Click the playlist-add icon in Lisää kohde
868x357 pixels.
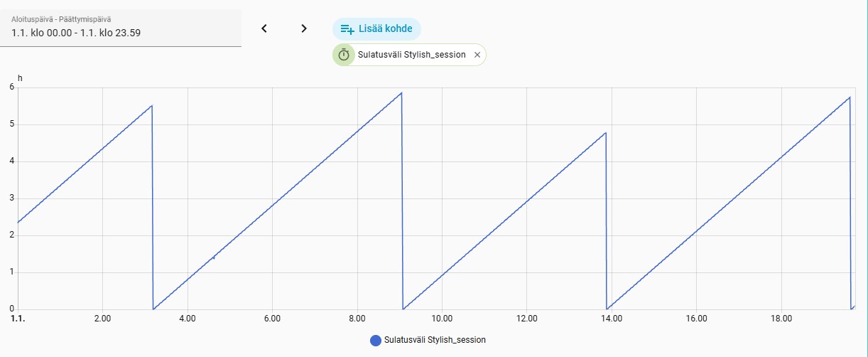[x=347, y=29]
